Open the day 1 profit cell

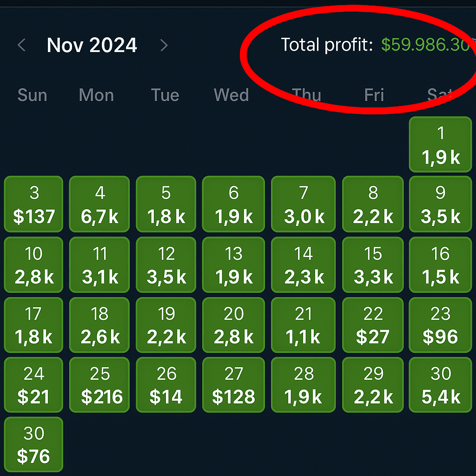tap(441, 145)
